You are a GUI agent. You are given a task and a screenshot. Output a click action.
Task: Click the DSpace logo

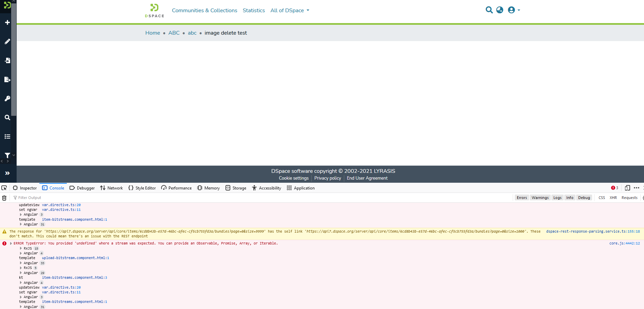[x=154, y=11]
